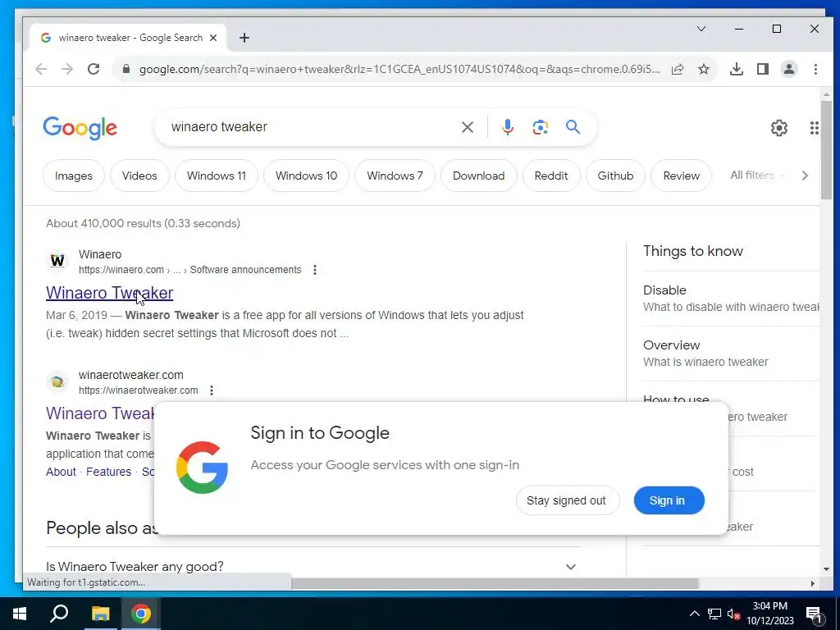Image resolution: width=840 pixels, height=630 pixels.
Task: Click the browser forward arrow
Action: coord(67,69)
